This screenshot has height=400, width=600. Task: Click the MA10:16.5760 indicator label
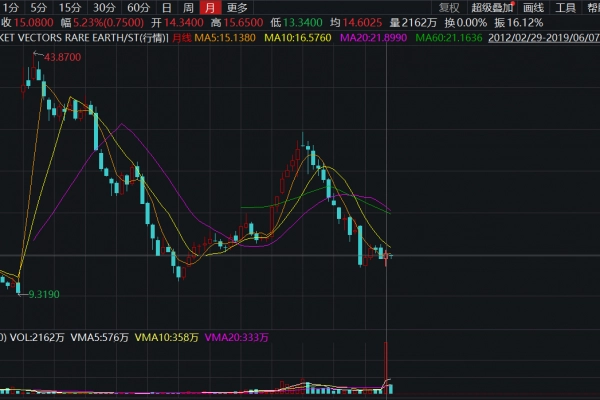(x=298, y=38)
